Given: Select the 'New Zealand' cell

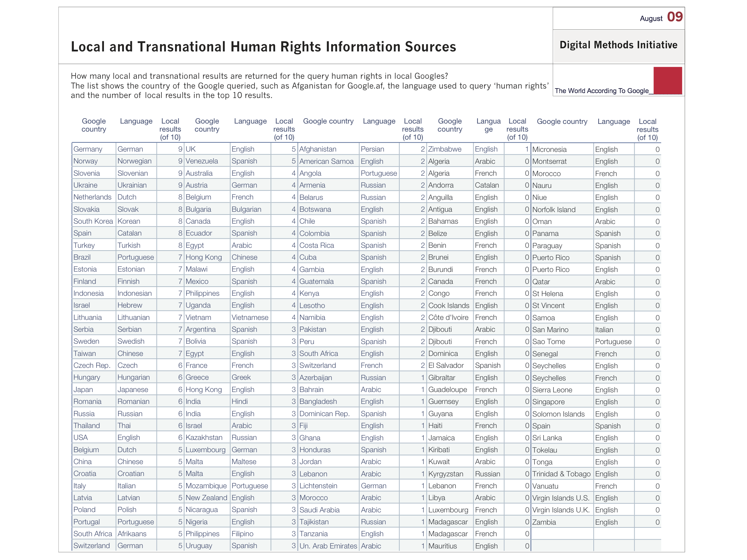Looking at the screenshot, I should tap(207, 498).
